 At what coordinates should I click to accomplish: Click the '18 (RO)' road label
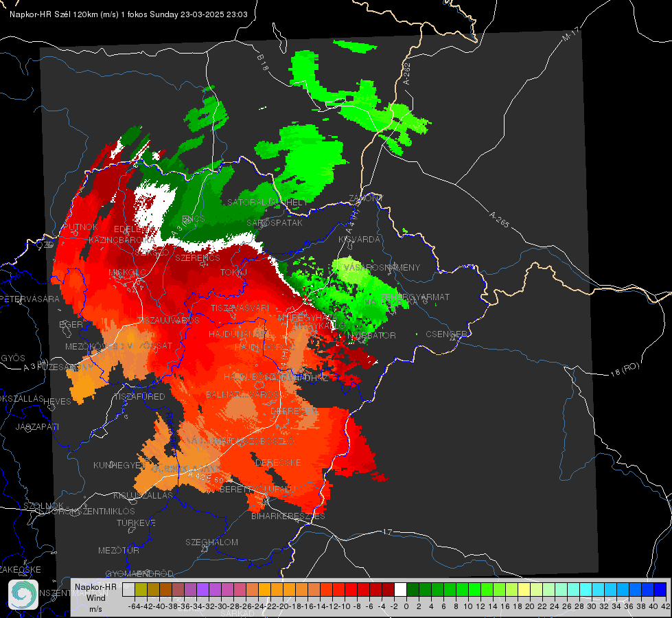(x=625, y=369)
